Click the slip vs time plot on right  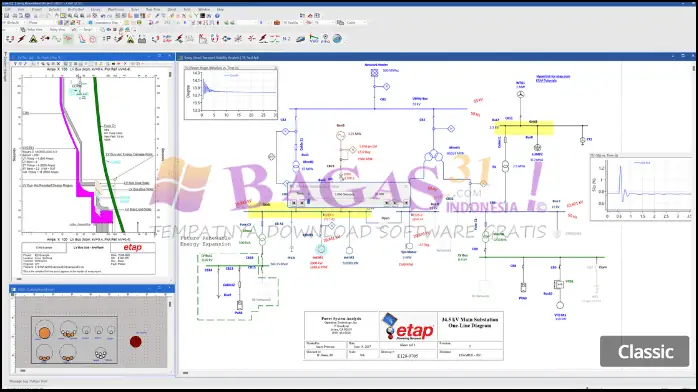pyautogui.click(x=641, y=187)
